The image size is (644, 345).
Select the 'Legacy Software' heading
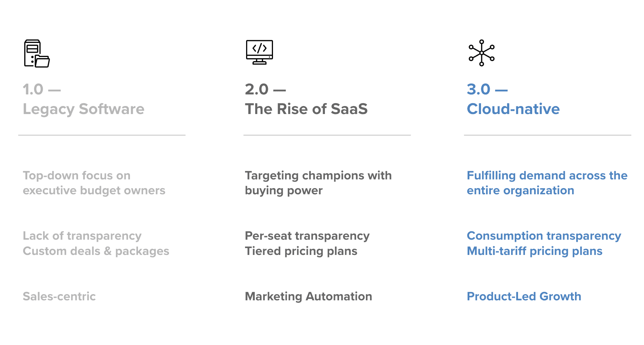click(83, 109)
